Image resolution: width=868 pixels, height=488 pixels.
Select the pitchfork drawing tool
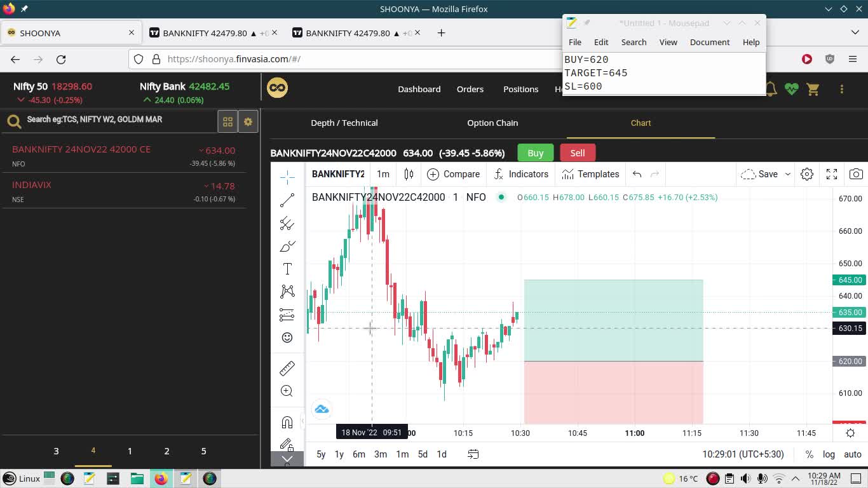287,223
